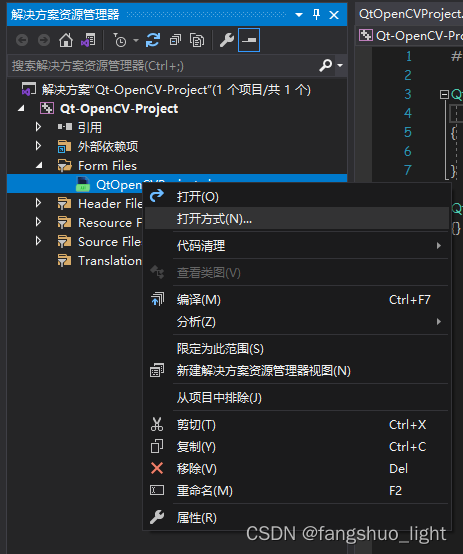Click the 代码清理 submenu arrow

439,246
